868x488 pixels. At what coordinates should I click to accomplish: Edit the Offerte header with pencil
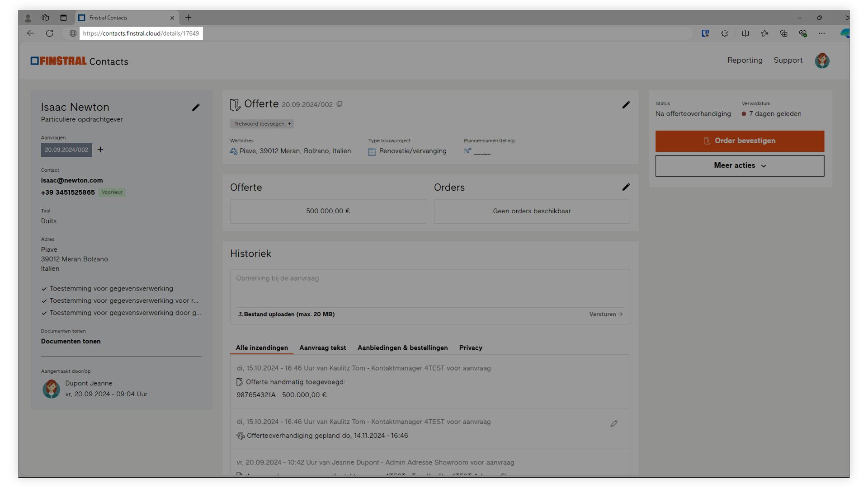[x=626, y=105]
